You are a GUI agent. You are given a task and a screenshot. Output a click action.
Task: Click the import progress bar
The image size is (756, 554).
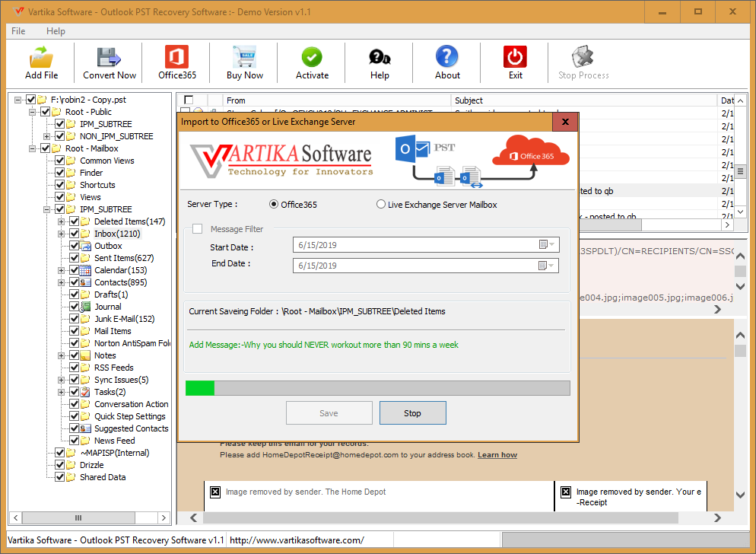377,388
